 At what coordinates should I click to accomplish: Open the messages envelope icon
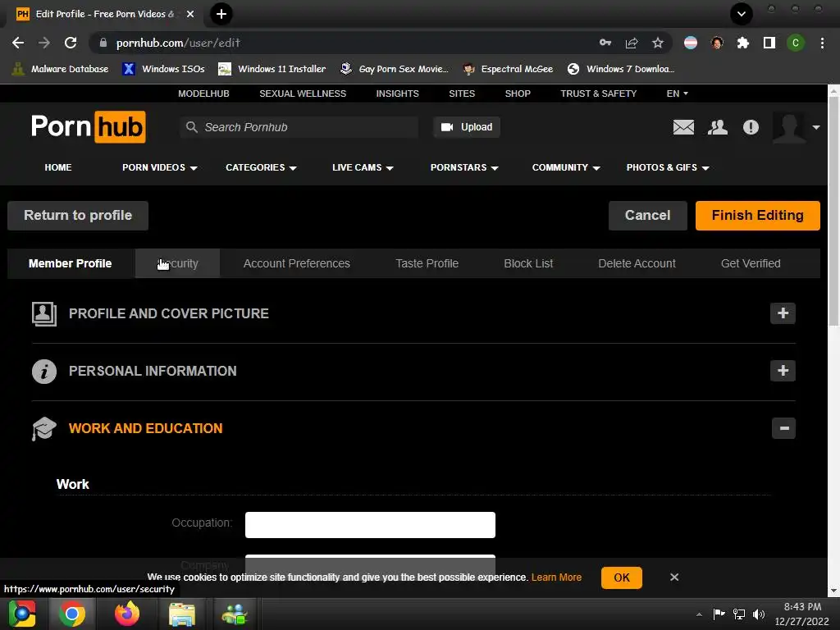pos(683,127)
